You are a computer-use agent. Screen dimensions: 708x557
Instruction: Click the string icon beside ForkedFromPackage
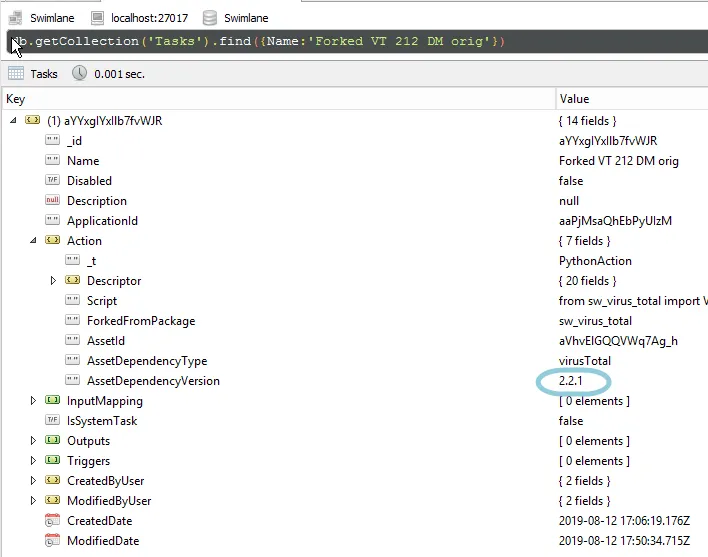(x=72, y=320)
